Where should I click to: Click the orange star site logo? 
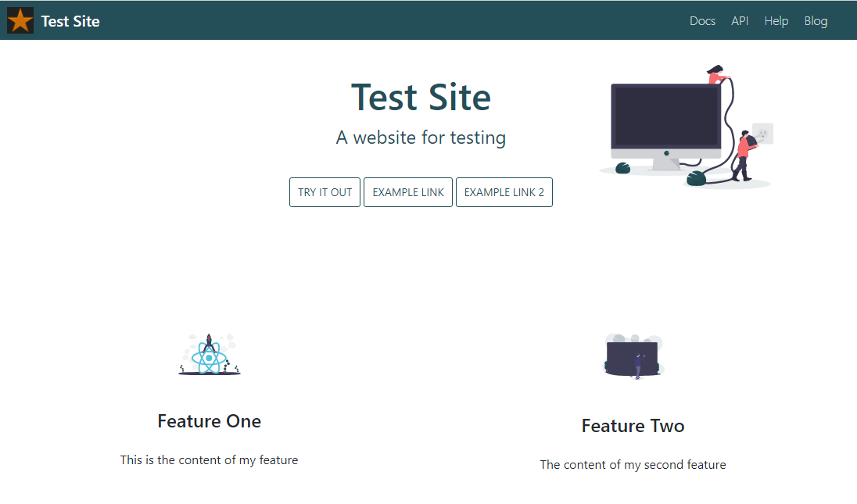20,21
